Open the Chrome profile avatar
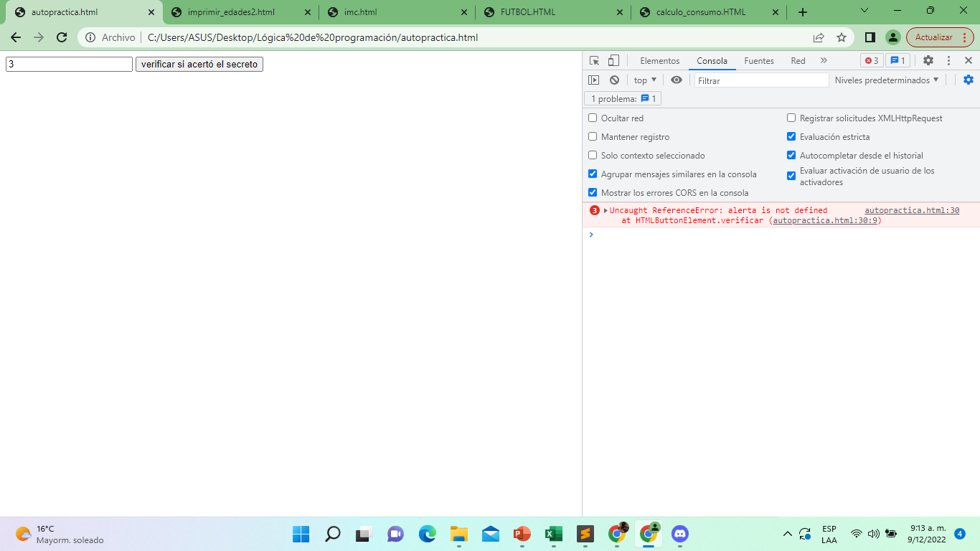Screen dimensions: 980x551 (x=892, y=37)
